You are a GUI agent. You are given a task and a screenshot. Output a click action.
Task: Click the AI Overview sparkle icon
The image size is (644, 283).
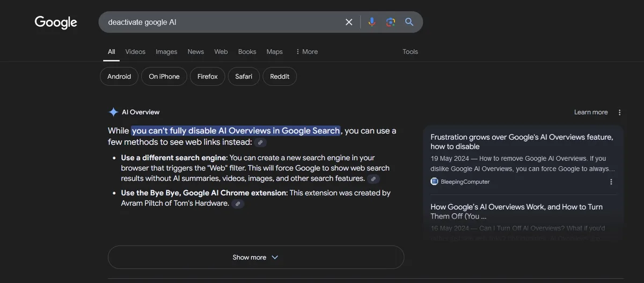point(113,112)
